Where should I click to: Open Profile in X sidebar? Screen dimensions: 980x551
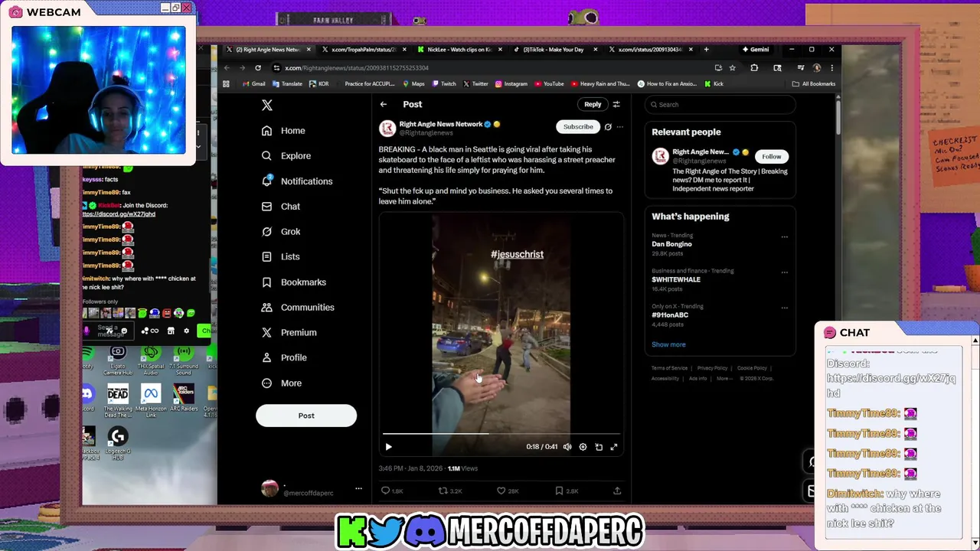point(284,358)
